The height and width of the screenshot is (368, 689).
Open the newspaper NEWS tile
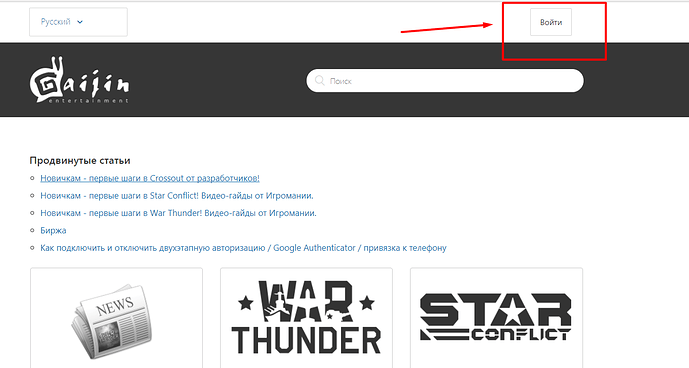(116, 318)
